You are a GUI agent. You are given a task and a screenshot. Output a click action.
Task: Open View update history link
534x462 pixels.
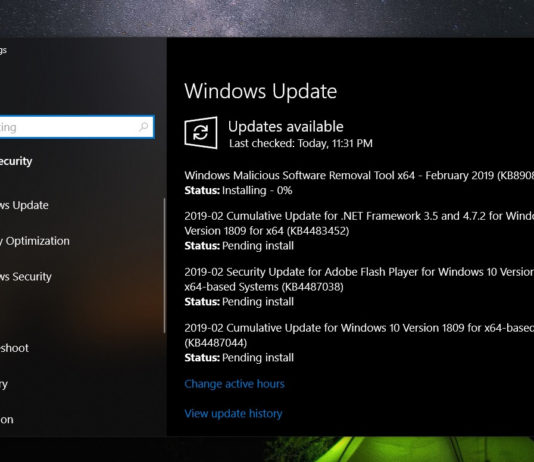[x=233, y=413]
